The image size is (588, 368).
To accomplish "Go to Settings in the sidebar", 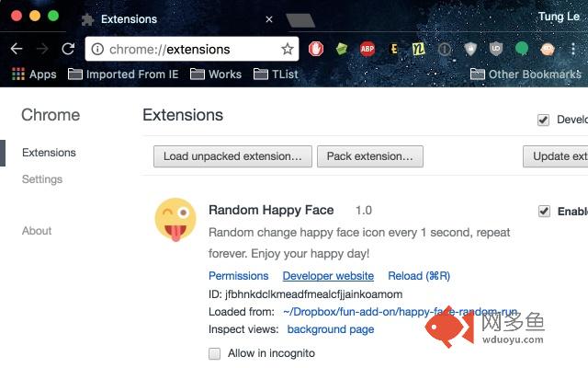I will pos(42,179).
